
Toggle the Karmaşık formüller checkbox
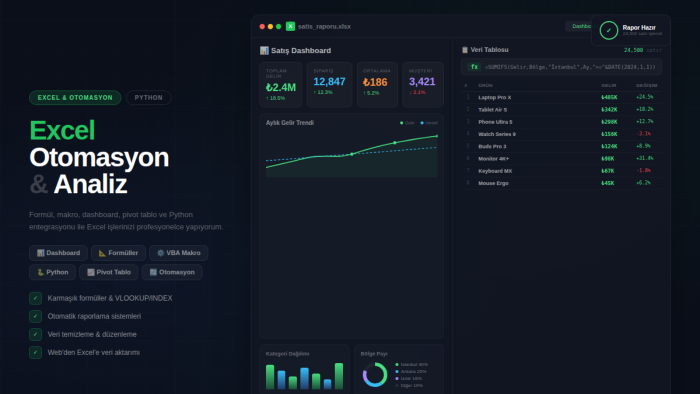coord(35,298)
